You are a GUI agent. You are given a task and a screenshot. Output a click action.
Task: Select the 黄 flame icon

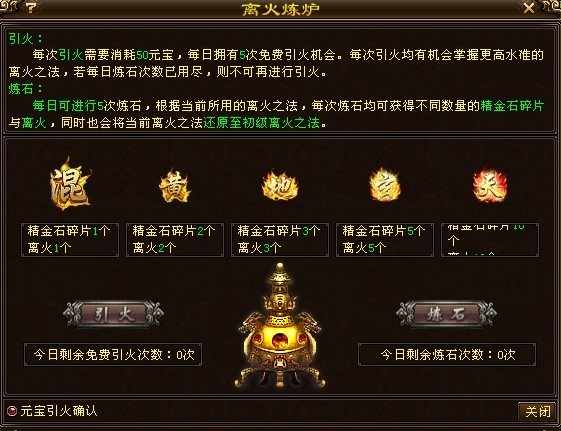tap(175, 186)
